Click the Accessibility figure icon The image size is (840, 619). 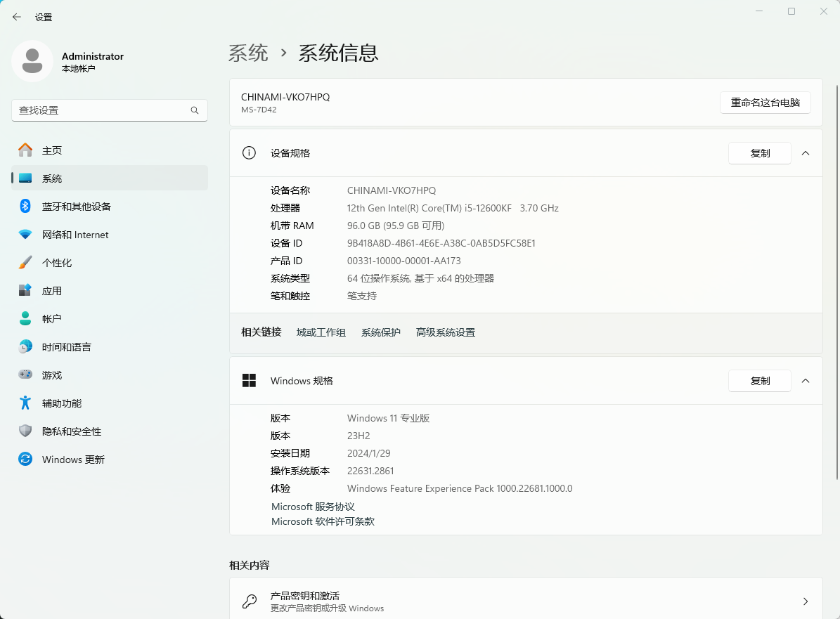(x=25, y=403)
